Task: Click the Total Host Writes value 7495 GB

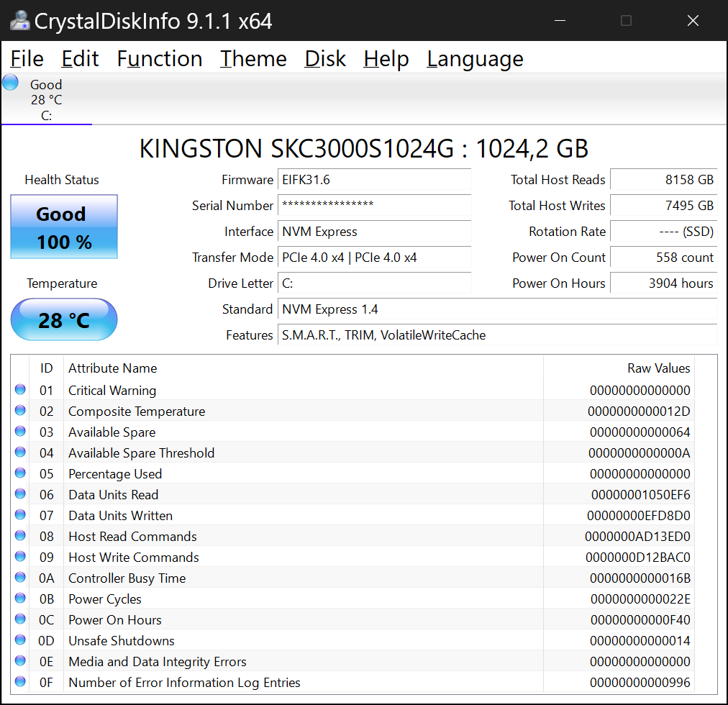Action: [x=663, y=206]
